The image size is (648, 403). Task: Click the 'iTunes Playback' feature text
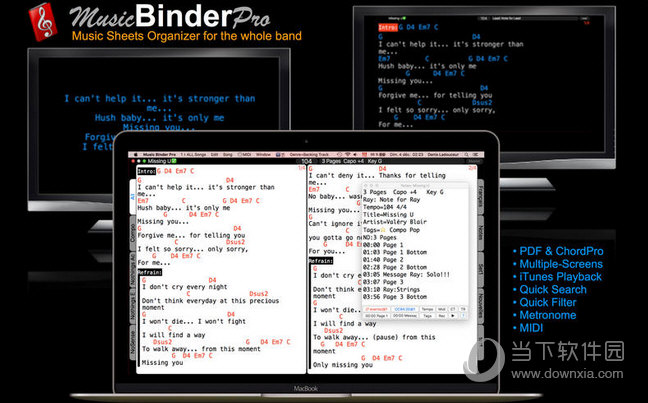tap(560, 277)
